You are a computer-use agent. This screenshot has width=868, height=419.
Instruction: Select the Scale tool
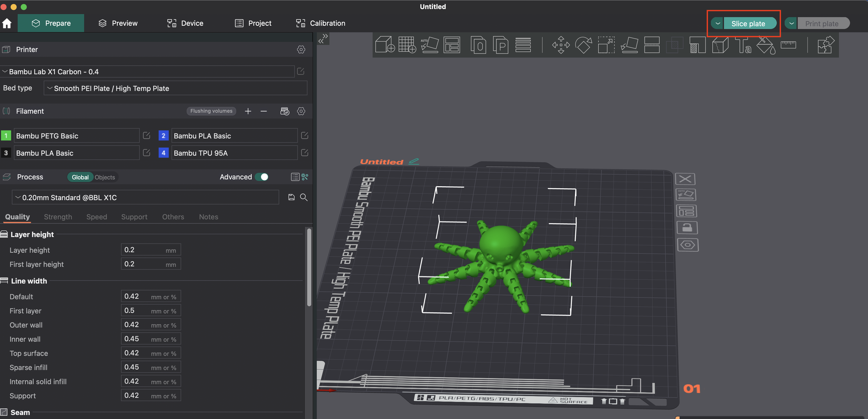point(606,45)
